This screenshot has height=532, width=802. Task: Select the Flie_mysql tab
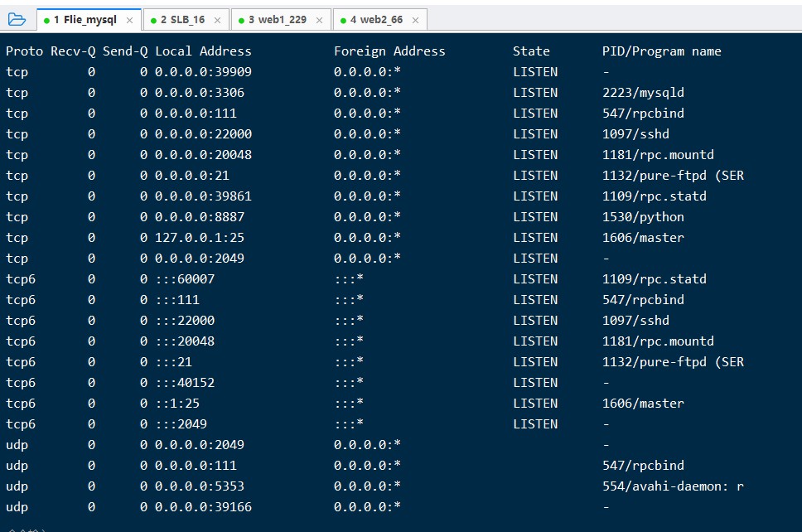(85, 20)
